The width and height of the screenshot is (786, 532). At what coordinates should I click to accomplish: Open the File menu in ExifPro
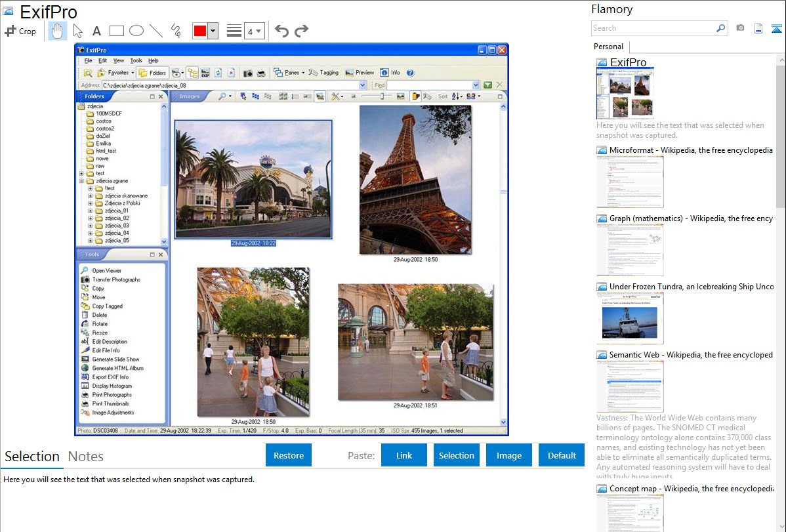[88, 60]
